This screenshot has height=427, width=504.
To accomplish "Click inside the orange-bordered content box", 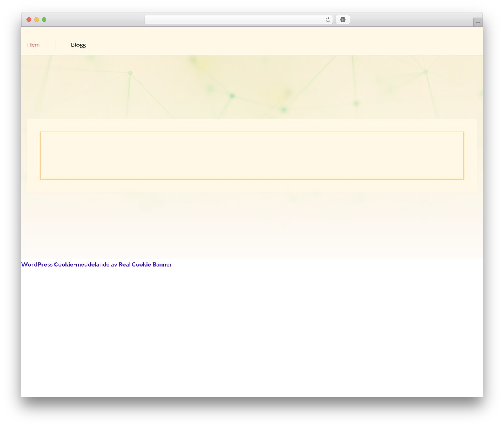I will (252, 156).
